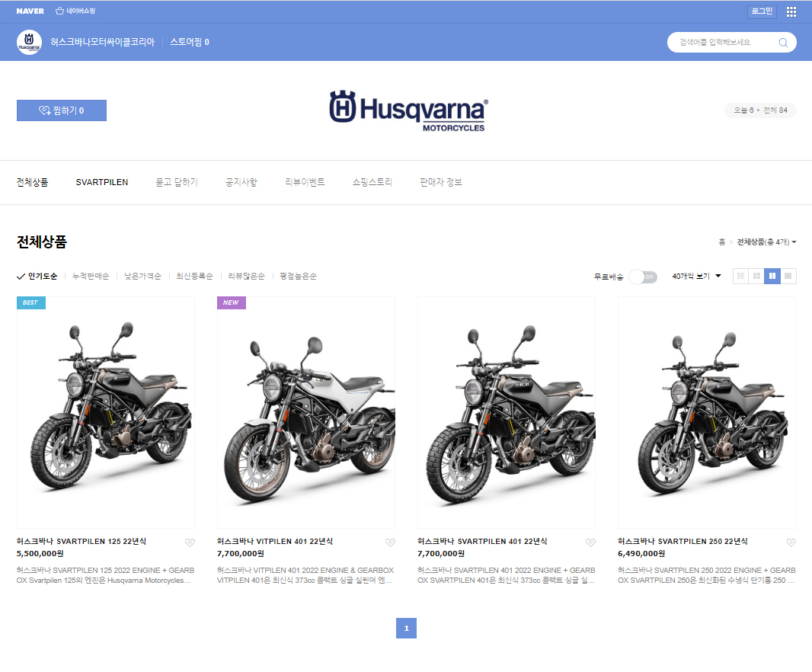812x672 pixels.
Task: Toggle the 무료배송 free shipping switch
Action: (643, 277)
